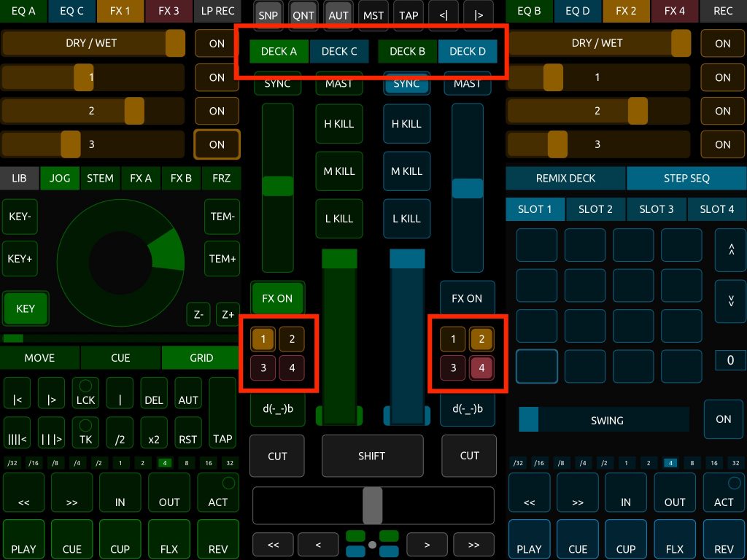Toggle left FX effect 3 ON button
The width and height of the screenshot is (747, 560).
point(217,144)
